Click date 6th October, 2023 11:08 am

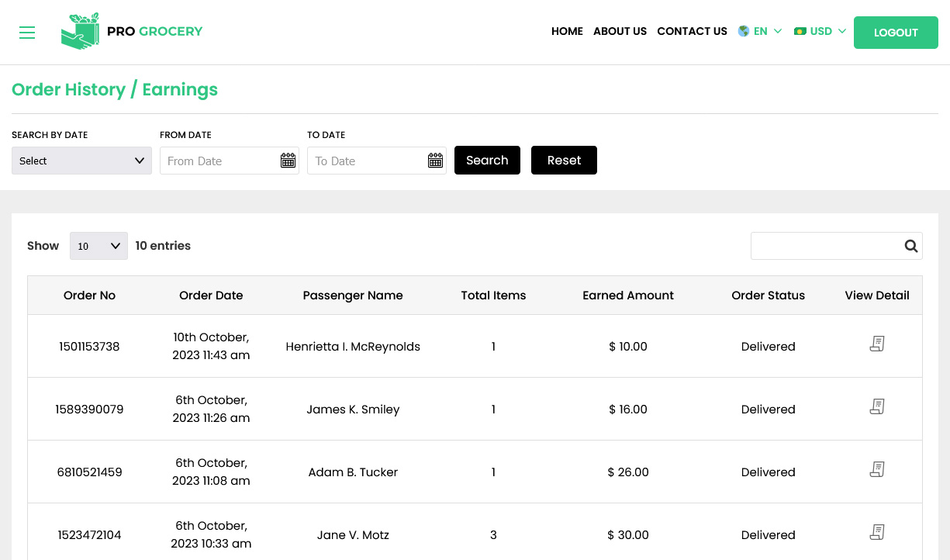coord(211,472)
